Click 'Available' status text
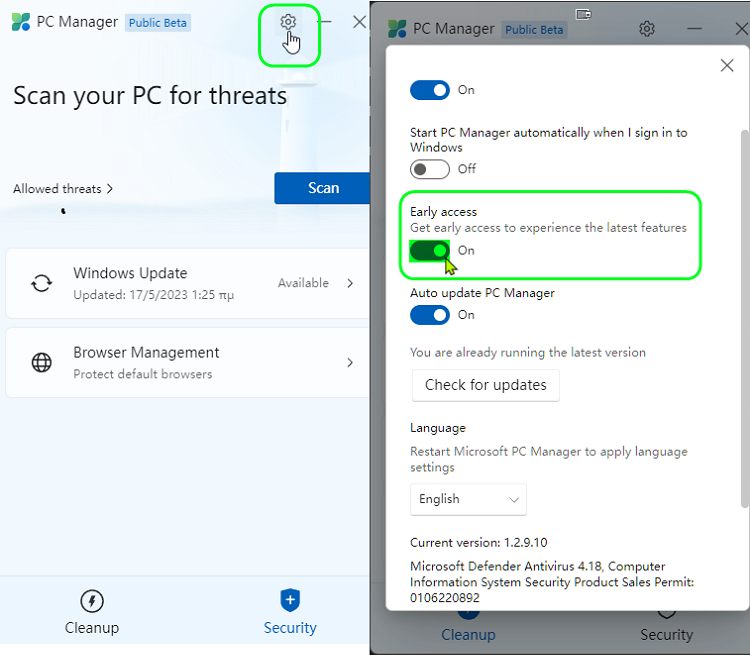 click(303, 283)
